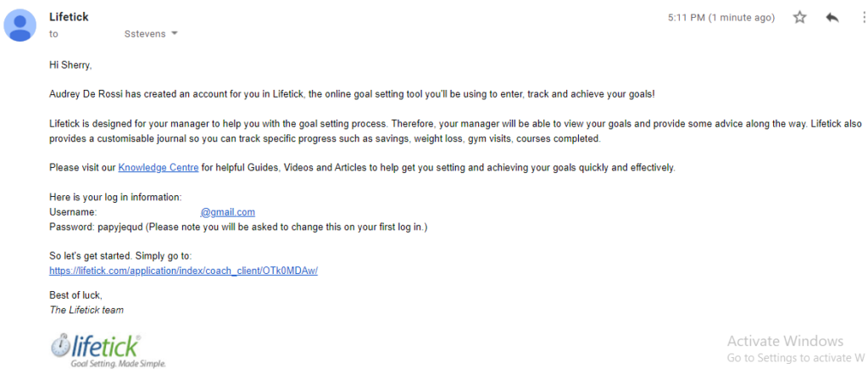Click the recipient name Sstevens
This screenshot has height=375, width=868.
(x=145, y=34)
